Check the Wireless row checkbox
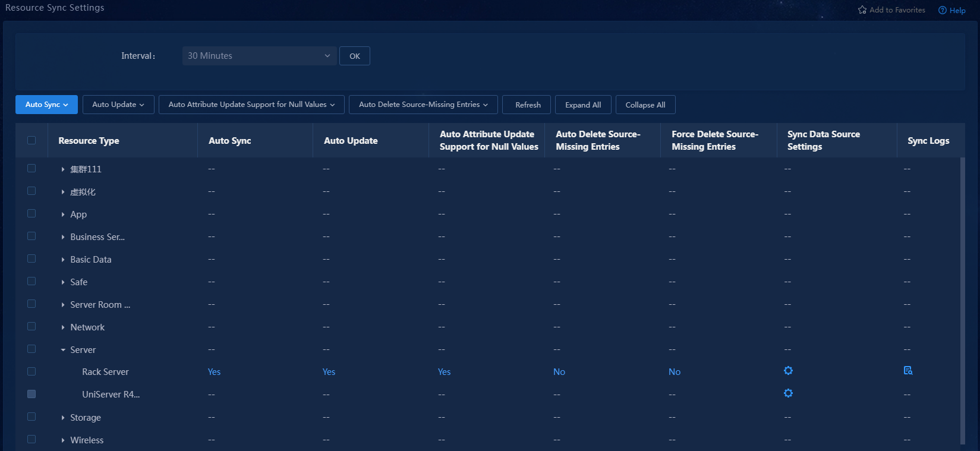The width and height of the screenshot is (980, 451). 31,439
